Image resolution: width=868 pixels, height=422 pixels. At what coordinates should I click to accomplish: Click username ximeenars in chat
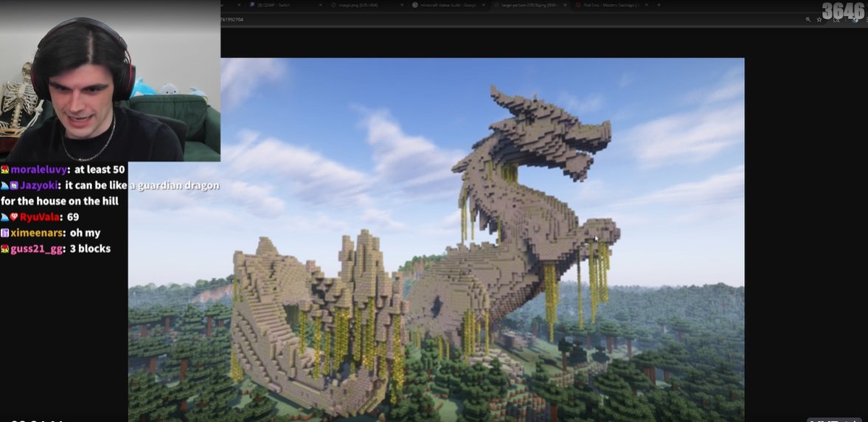tap(38, 233)
